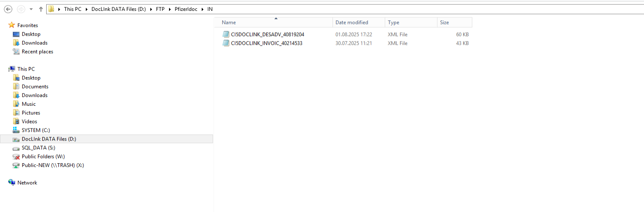Click the Favorites star icon

(x=12, y=25)
